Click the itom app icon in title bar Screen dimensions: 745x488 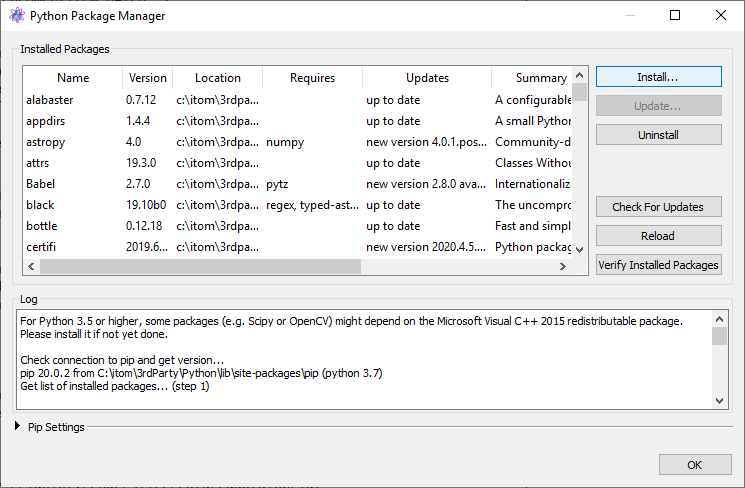coord(17,15)
